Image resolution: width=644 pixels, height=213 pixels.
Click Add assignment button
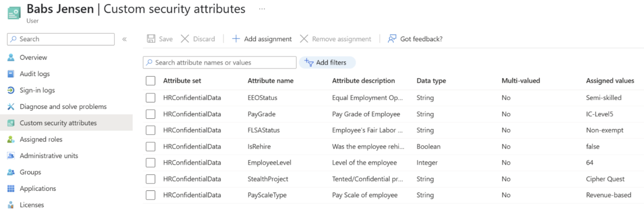(x=262, y=39)
